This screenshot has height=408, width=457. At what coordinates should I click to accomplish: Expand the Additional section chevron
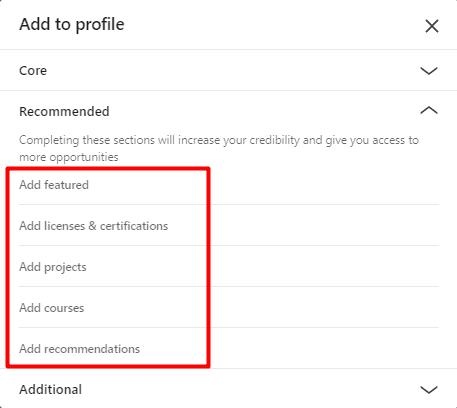coord(429,389)
